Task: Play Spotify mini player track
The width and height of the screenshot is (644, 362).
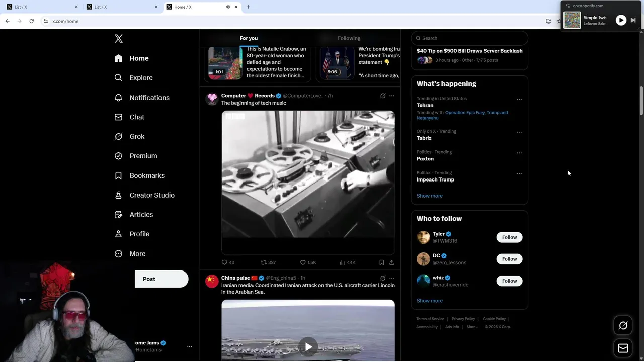Action: point(621,20)
